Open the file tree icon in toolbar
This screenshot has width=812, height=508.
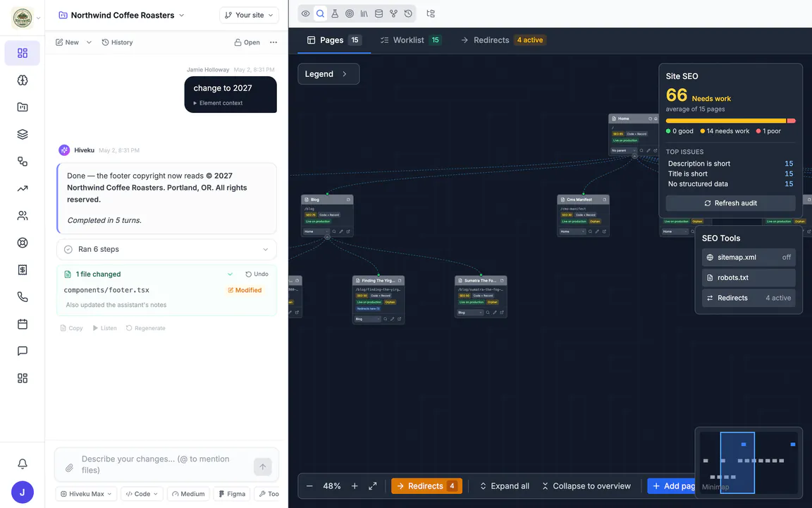tap(431, 14)
